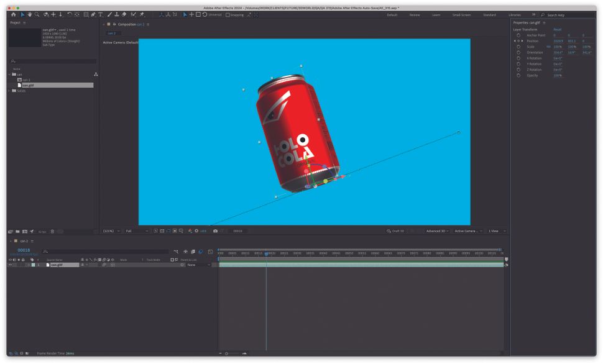Switch to the Learn workspace
603x364 pixels.
click(435, 14)
